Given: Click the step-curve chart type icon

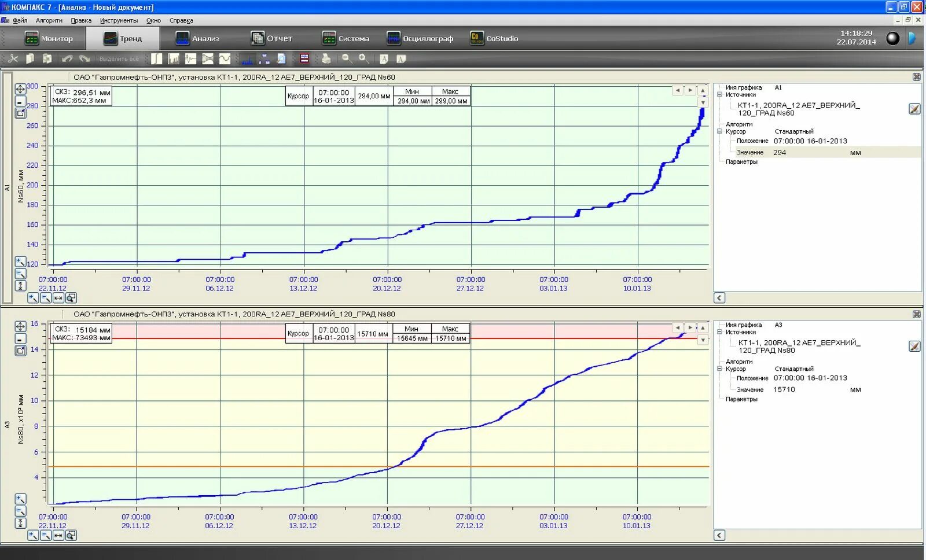Looking at the screenshot, I should tap(157, 58).
